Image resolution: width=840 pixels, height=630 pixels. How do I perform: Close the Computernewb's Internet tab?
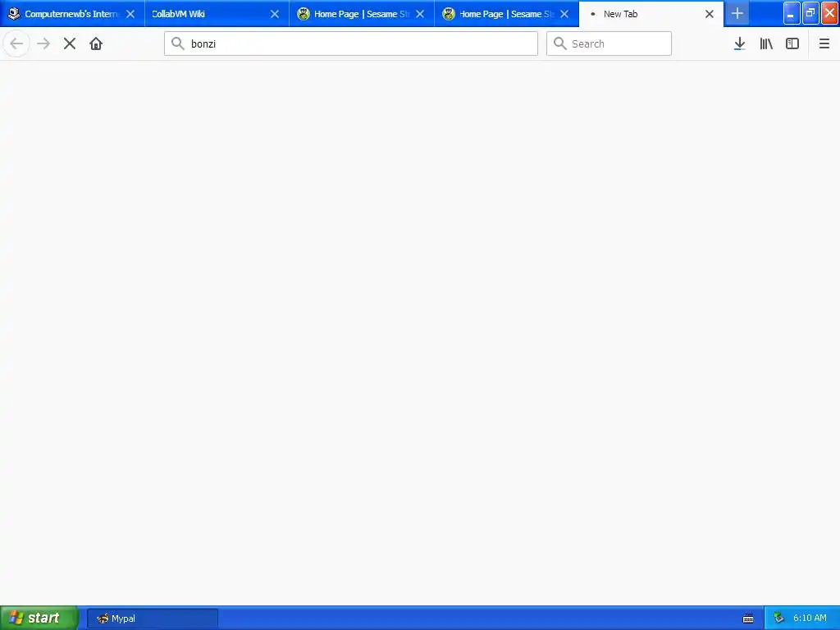tap(130, 14)
